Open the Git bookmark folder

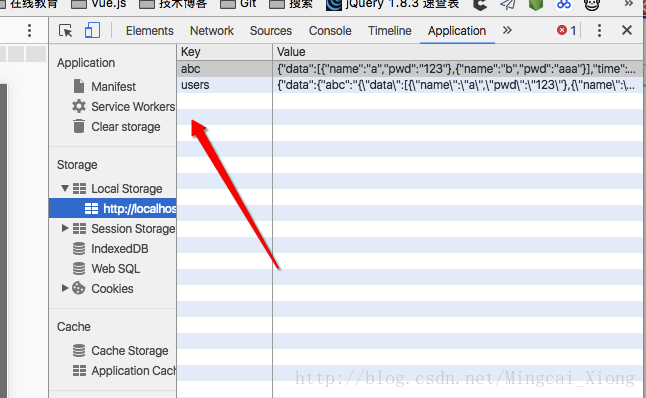(239, 4)
